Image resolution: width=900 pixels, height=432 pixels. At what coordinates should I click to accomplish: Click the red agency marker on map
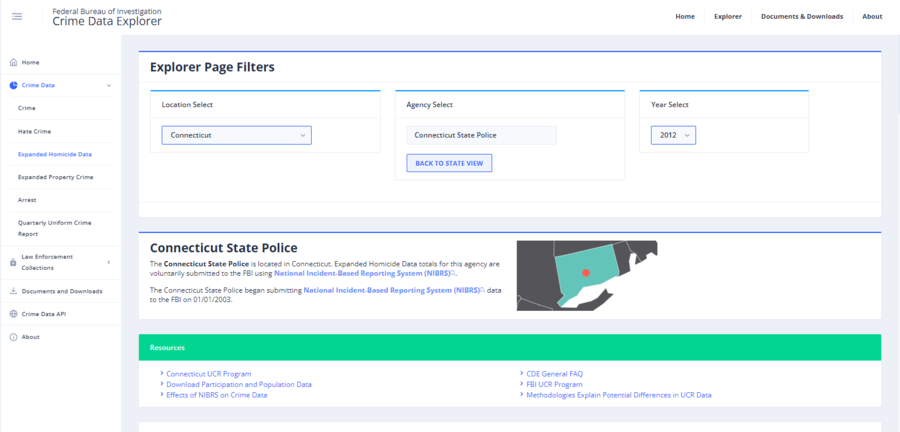pyautogui.click(x=585, y=273)
